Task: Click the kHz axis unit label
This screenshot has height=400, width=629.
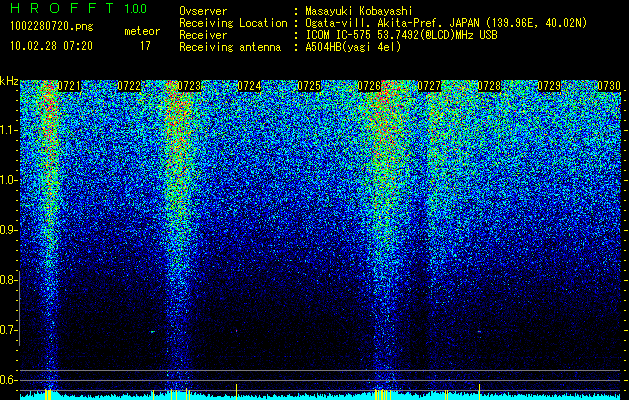Action: (9, 81)
